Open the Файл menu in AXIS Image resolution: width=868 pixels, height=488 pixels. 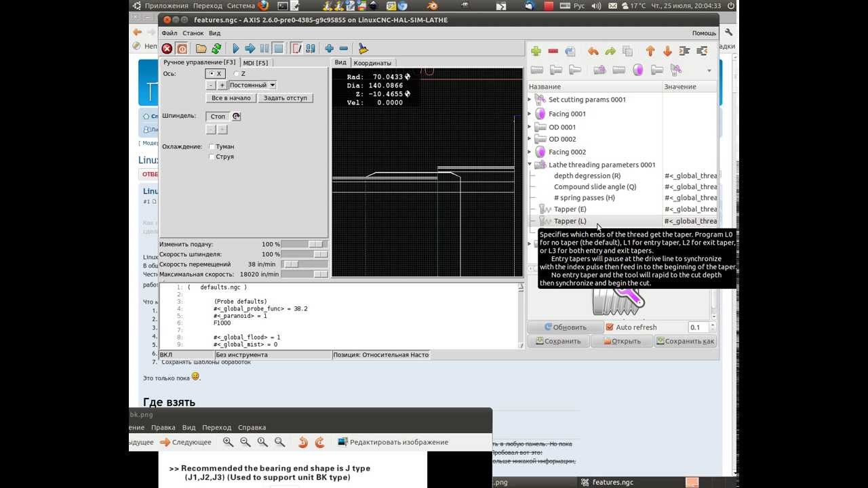tap(170, 33)
